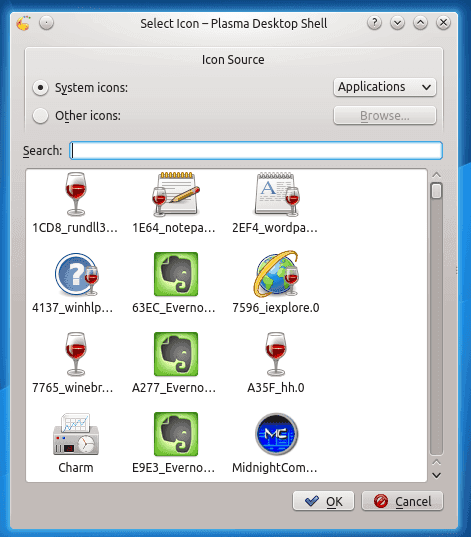471x537 pixels.
Task: Select the 4137_winhlp help icon
Action: [x=77, y=274]
